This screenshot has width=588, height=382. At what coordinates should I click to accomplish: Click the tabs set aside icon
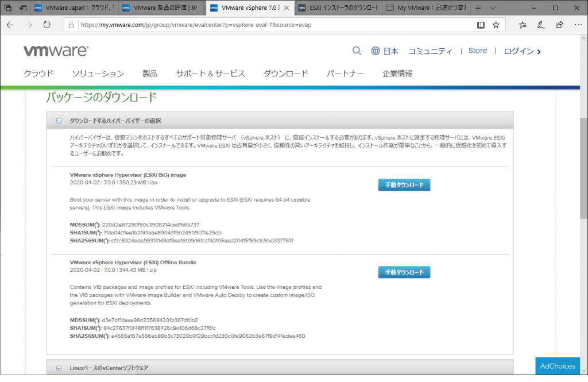(7, 7)
